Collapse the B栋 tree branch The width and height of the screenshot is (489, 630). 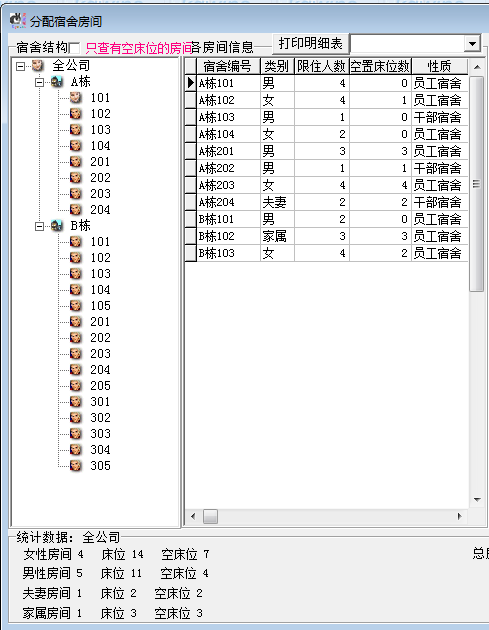click(x=39, y=227)
